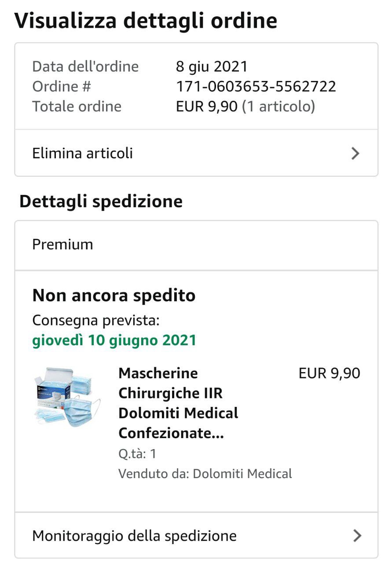Image resolution: width=392 pixels, height=563 pixels.
Task: Select the order number 171-0603653-5562722
Action: (256, 86)
